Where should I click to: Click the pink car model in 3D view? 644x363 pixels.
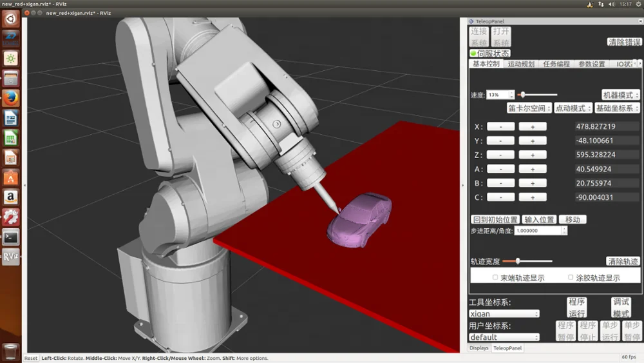pos(361,220)
